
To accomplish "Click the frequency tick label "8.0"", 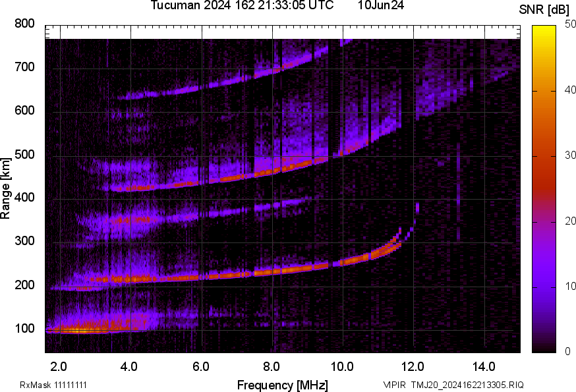I will 271,366.
